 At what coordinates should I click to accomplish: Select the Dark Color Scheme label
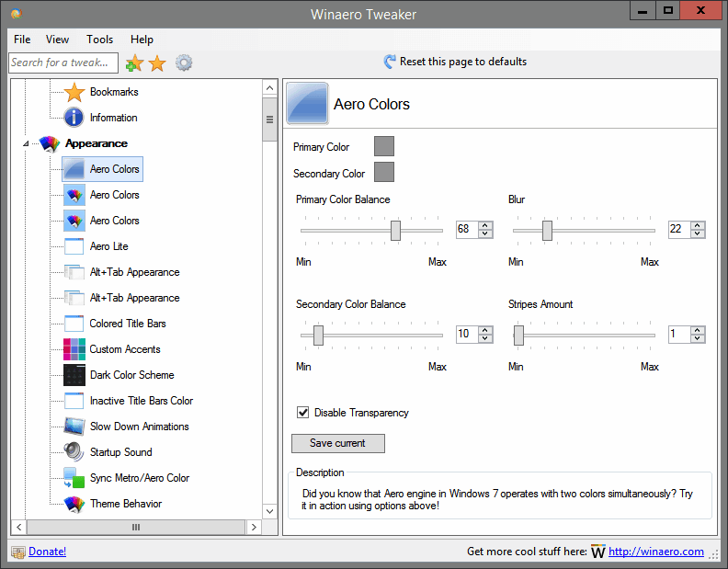pos(131,375)
